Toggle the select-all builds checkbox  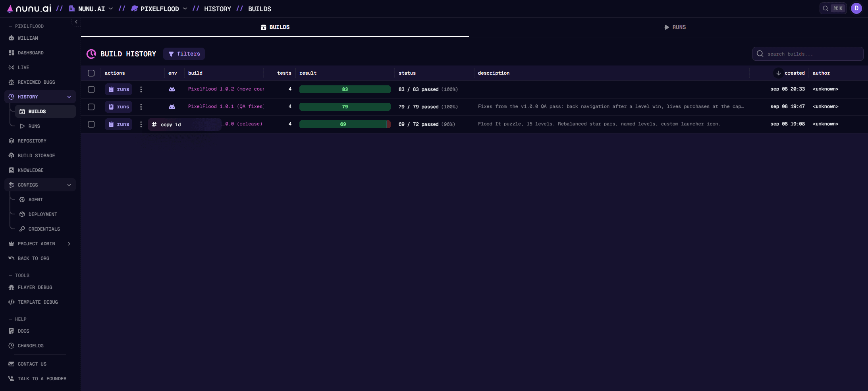pos(91,73)
